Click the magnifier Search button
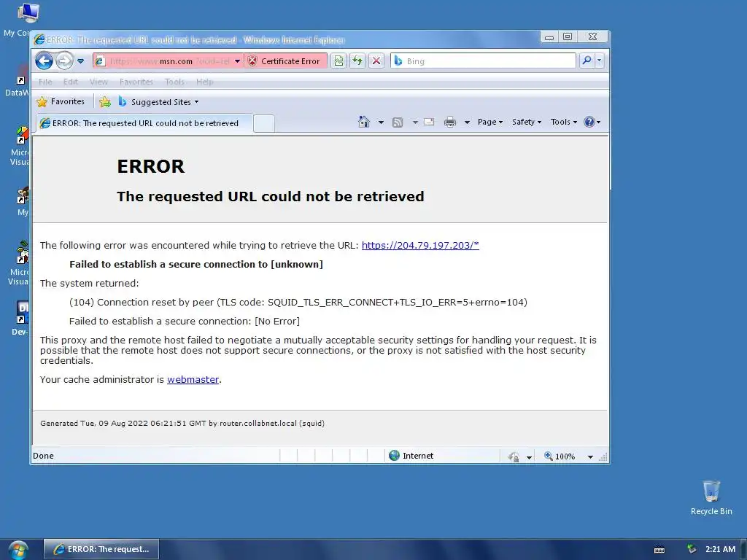747x560 pixels. point(587,61)
